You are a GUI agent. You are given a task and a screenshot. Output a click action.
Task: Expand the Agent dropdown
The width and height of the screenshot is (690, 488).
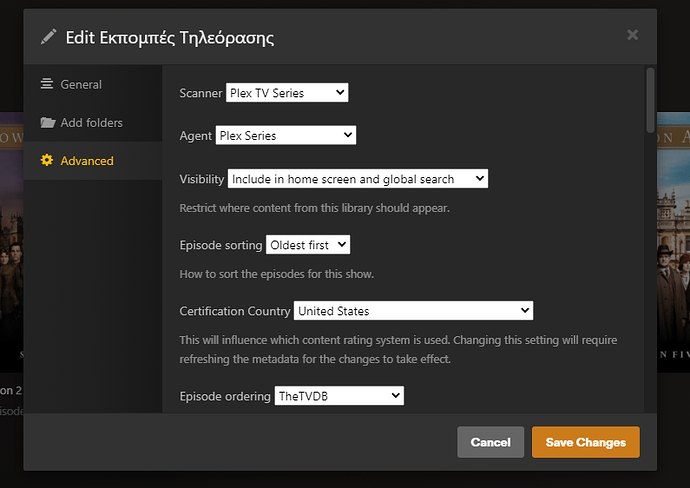(x=285, y=135)
